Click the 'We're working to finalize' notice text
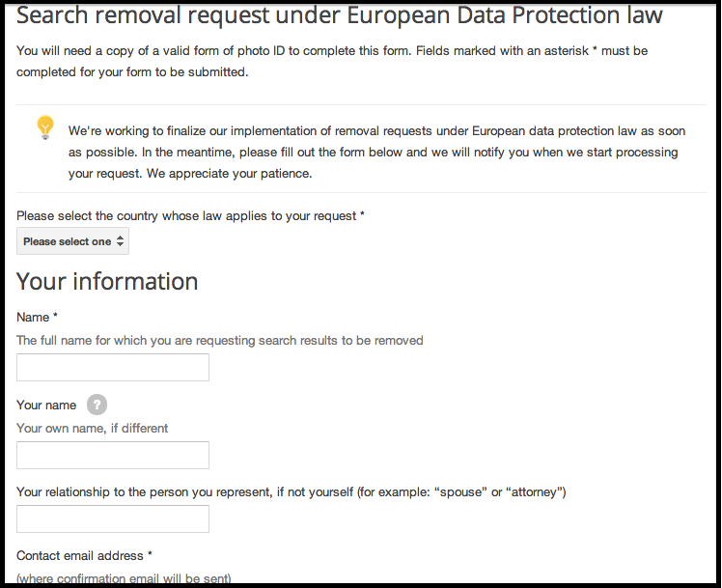The image size is (722, 588). 376,153
